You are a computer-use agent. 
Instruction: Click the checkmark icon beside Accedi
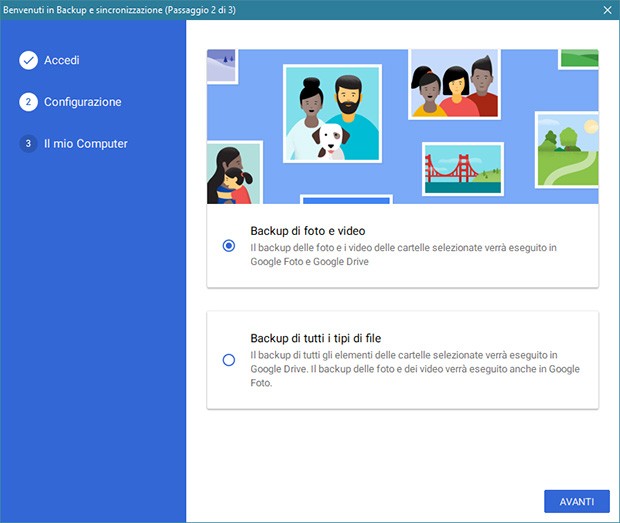coord(28,61)
